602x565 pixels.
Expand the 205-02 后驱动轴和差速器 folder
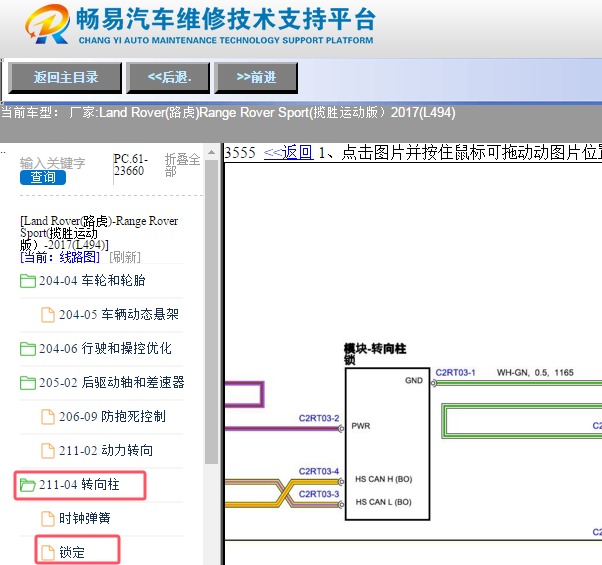tap(112, 382)
